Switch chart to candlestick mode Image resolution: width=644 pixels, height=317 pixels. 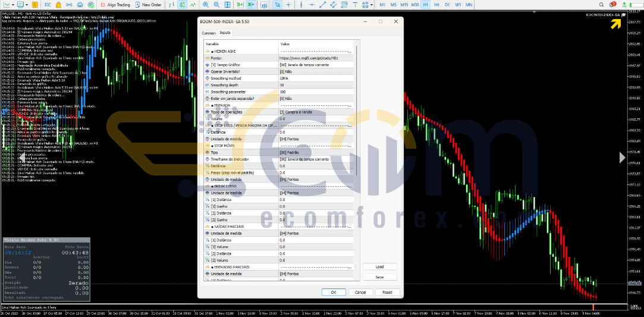click(x=182, y=5)
